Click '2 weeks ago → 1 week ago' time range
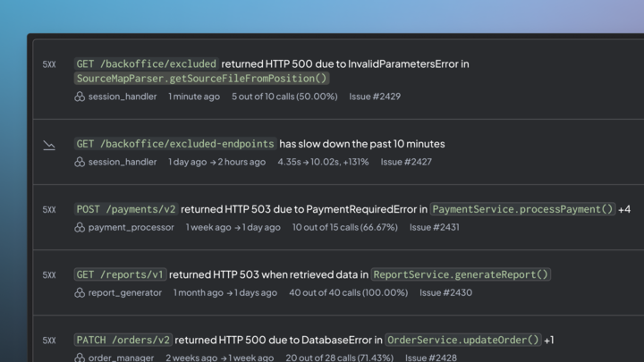 coord(220,358)
